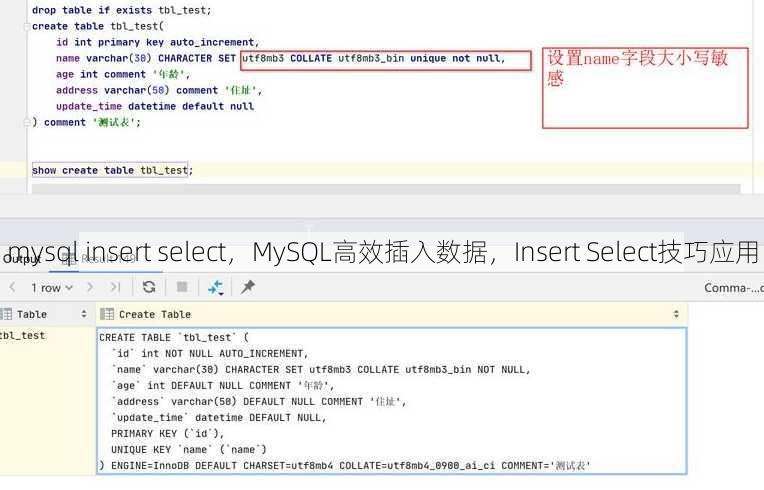This screenshot has width=764, height=490.
Task: Click 'name varchar(30) CHARACTER SET' text
Action: click(146, 58)
